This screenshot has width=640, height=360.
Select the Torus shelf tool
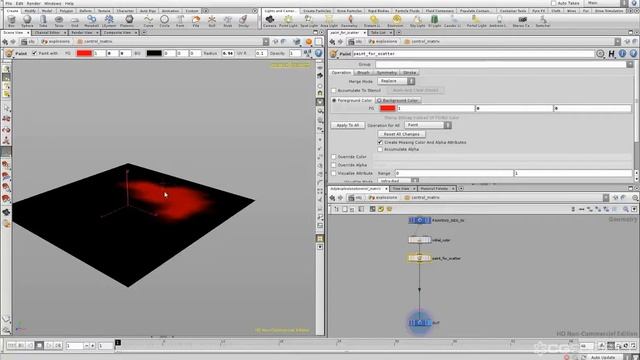[x=59, y=21]
